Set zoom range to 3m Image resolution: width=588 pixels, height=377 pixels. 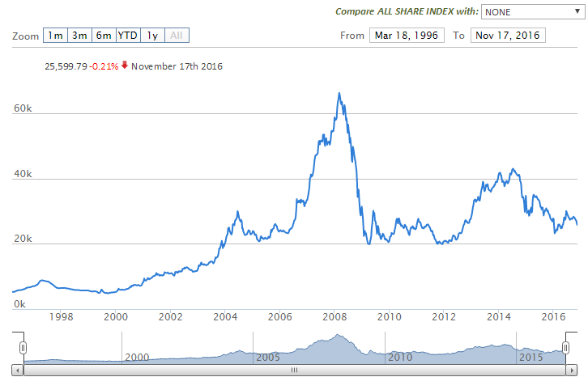pos(79,36)
